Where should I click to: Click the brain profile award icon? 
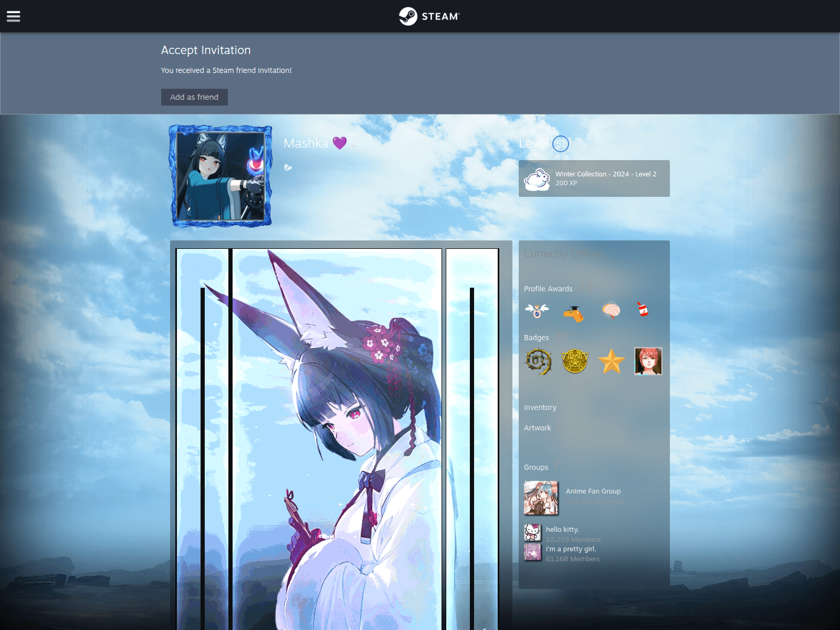(611, 311)
